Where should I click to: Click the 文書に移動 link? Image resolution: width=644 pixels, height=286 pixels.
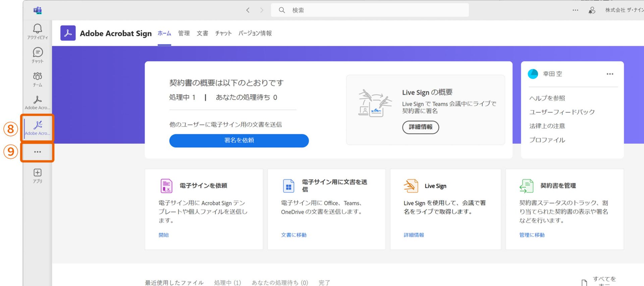click(x=294, y=235)
